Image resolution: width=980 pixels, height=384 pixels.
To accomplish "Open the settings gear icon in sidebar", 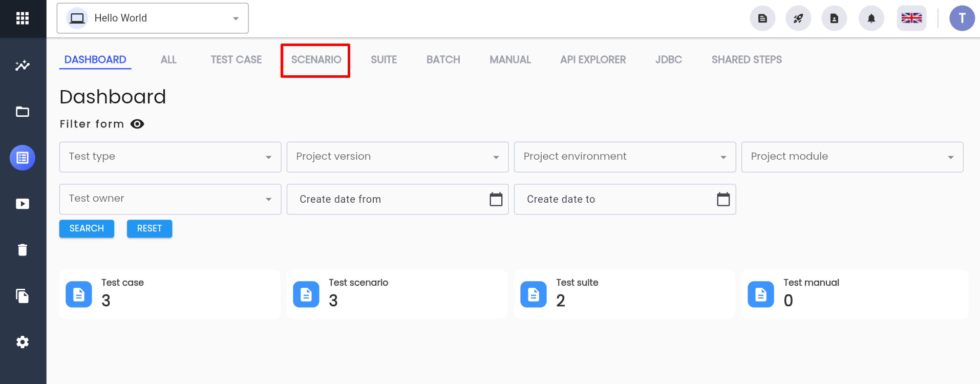I will [23, 342].
